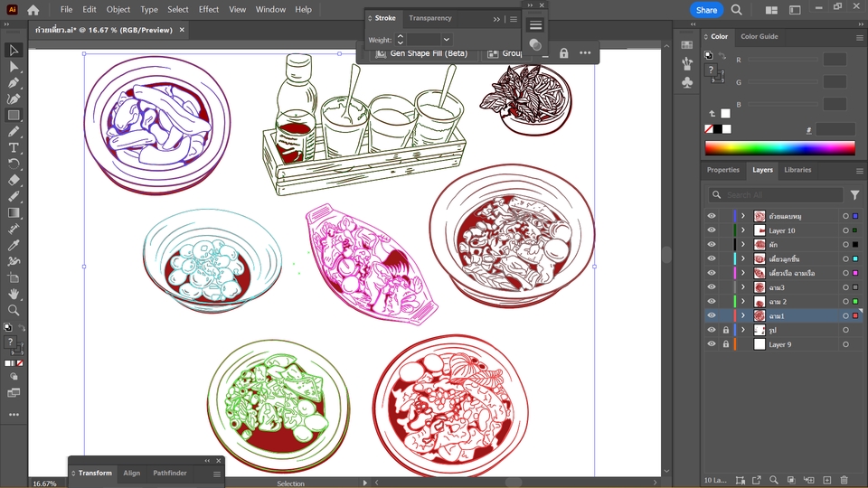This screenshot has height=488, width=868.
Task: Choose the black swatch in Color panel
Action: pos(717,129)
